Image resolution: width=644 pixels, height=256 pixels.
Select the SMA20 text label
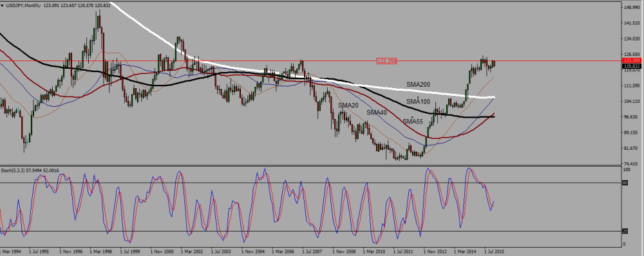click(x=348, y=105)
